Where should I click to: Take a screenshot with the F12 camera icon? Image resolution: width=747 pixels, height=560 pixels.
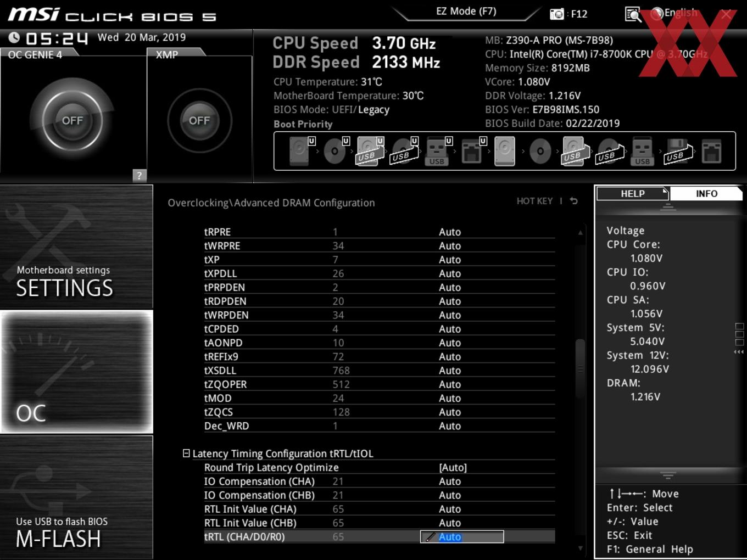[x=557, y=14]
